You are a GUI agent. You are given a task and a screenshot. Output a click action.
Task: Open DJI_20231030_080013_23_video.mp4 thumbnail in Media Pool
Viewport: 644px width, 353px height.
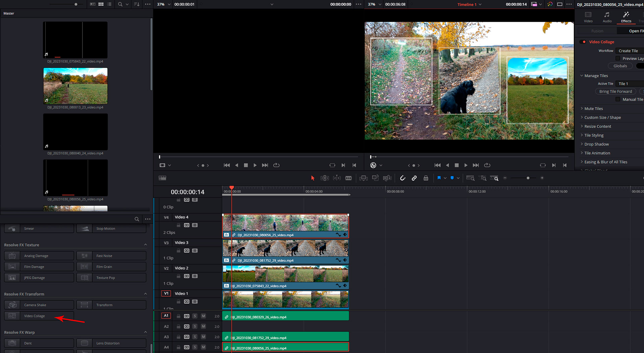coord(75,86)
